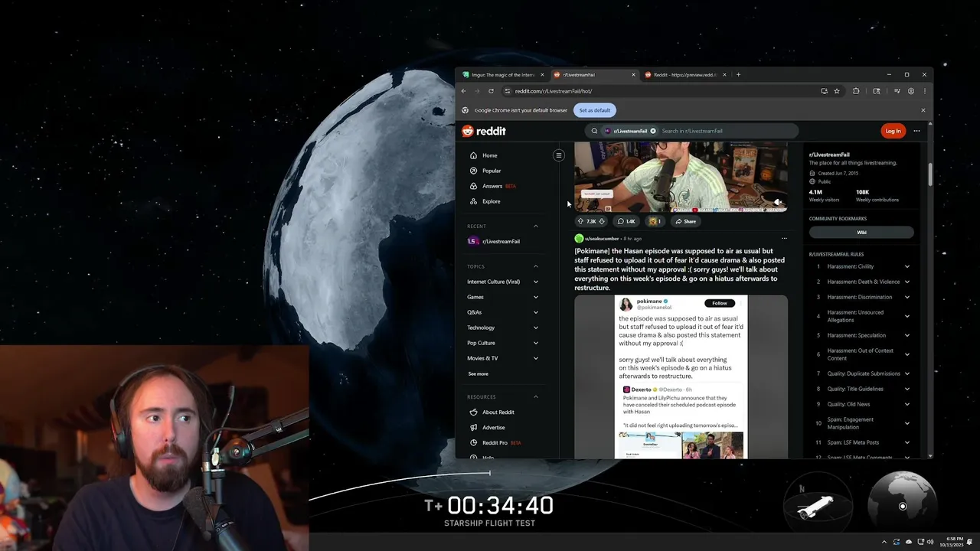Screen dimensions: 980x551
Task: Go back in Chrome history
Action: pyautogui.click(x=463, y=91)
